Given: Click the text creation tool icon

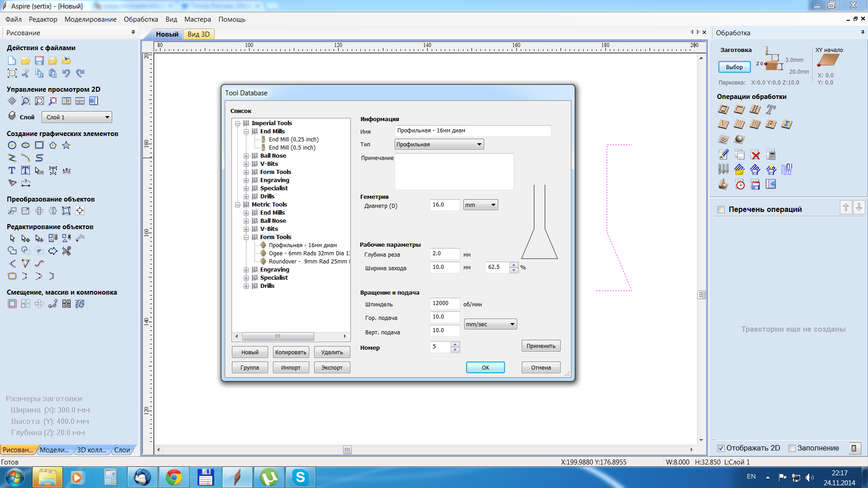Looking at the screenshot, I should (x=12, y=170).
